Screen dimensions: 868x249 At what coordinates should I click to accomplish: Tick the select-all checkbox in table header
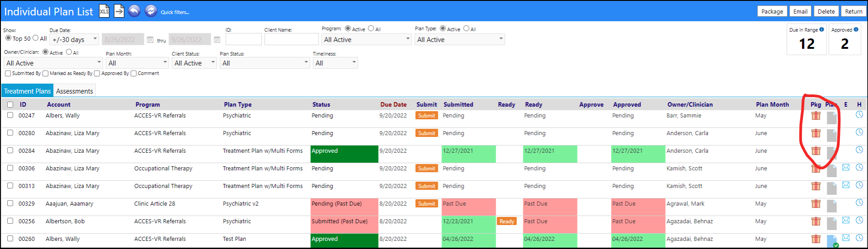(x=10, y=104)
